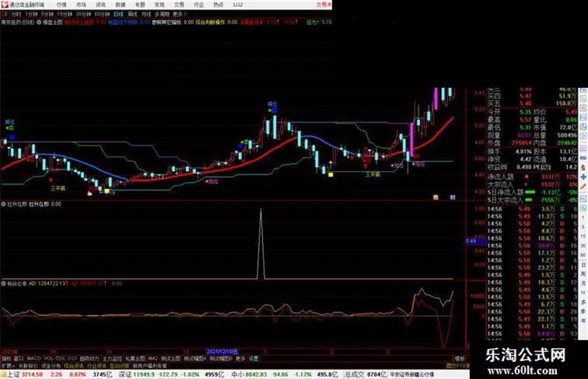Screen dimensions: 588x379
Task: Click the orange icon at chart bottom-right
Action: (x=436, y=197)
